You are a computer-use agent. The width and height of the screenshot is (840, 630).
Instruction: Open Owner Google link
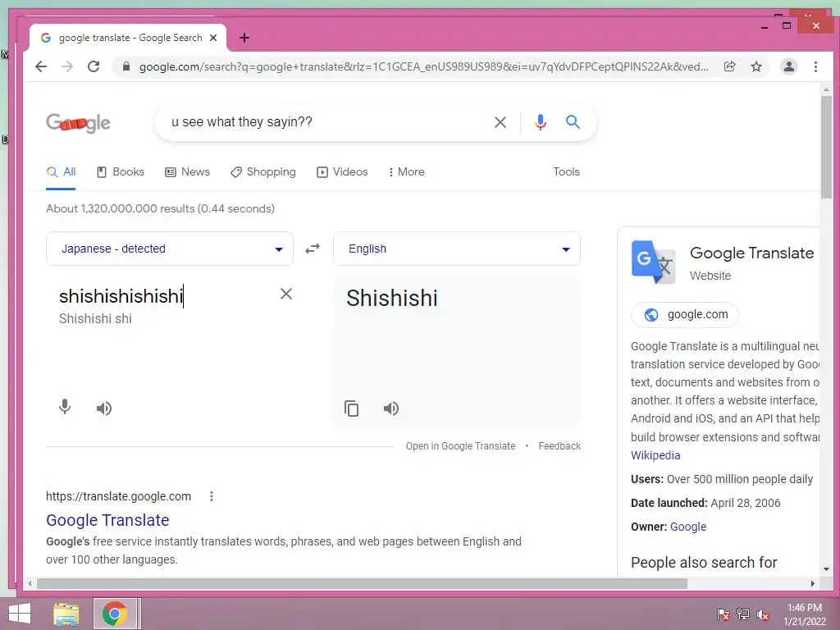click(x=688, y=527)
